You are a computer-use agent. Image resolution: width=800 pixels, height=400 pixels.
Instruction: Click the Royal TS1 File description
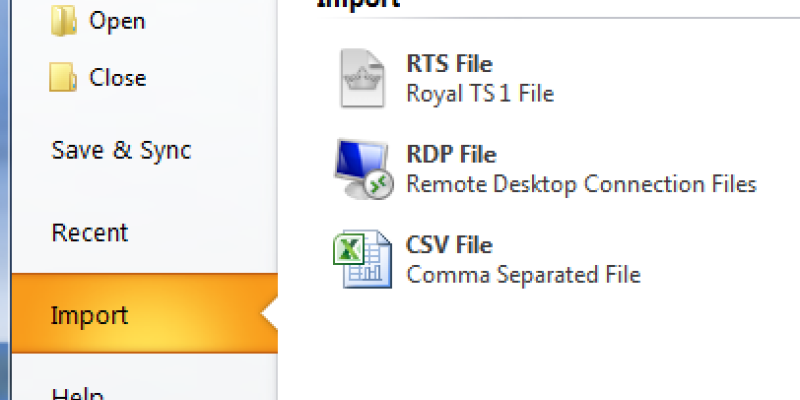point(480,94)
